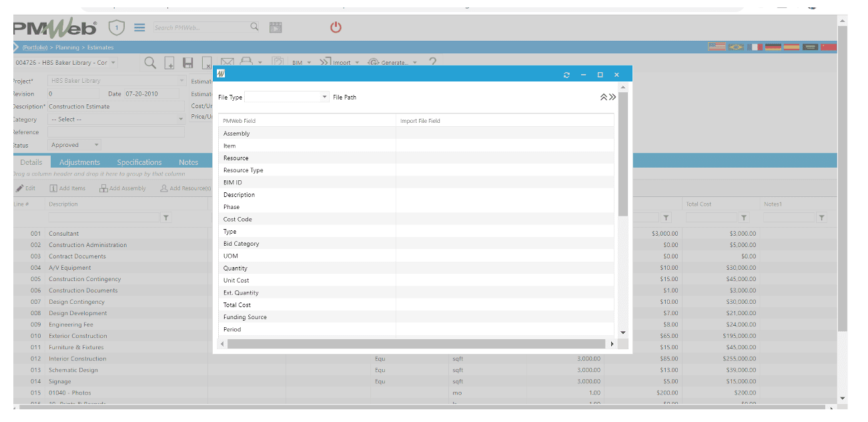Select the Saudi Arabia flag language

[x=810, y=47]
